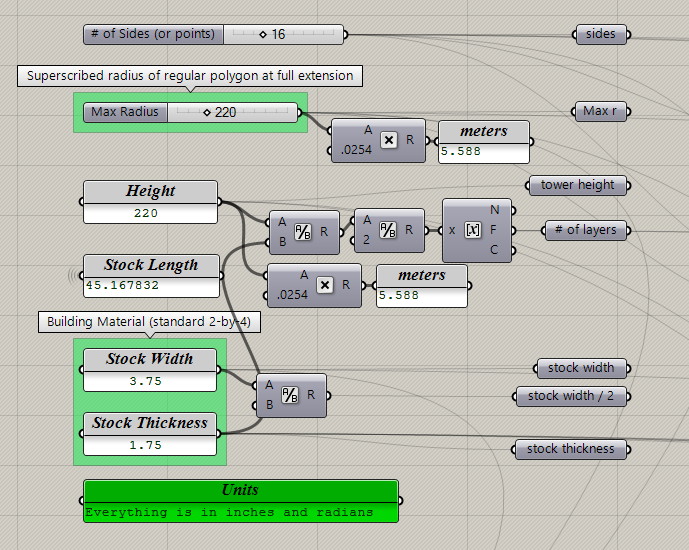Click the Stock Thickness value 1.75
689x550 pixels.
pos(146,445)
